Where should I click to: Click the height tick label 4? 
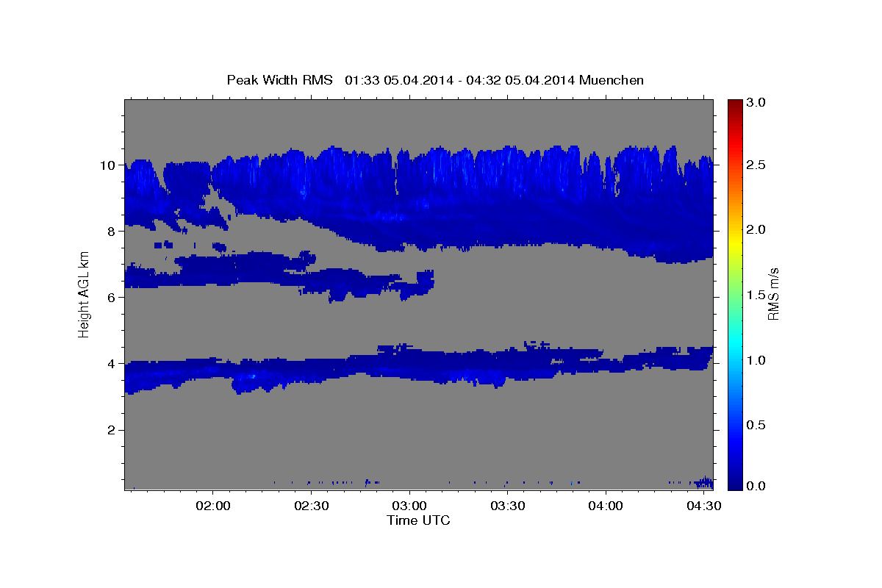click(x=112, y=364)
